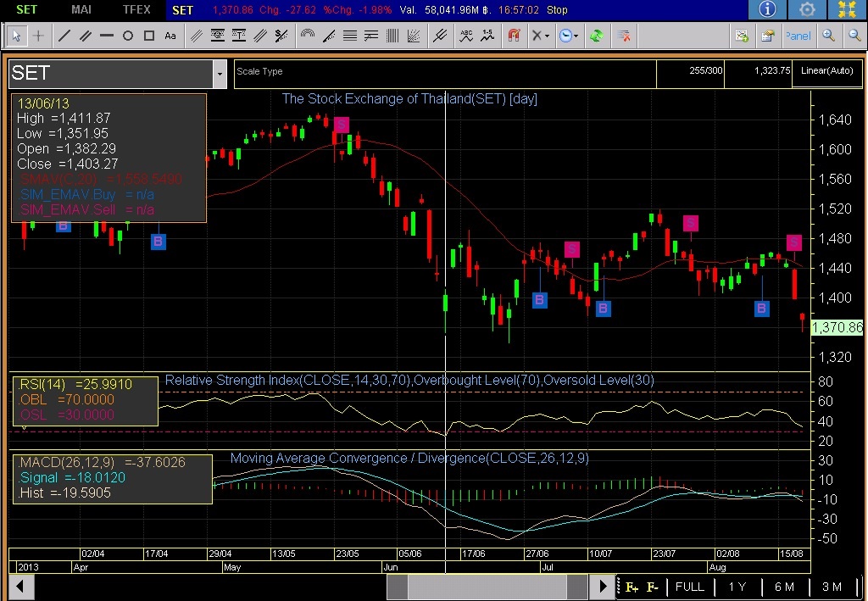The image size is (868, 601).
Task: Open the blue information icon
Action: (767, 9)
